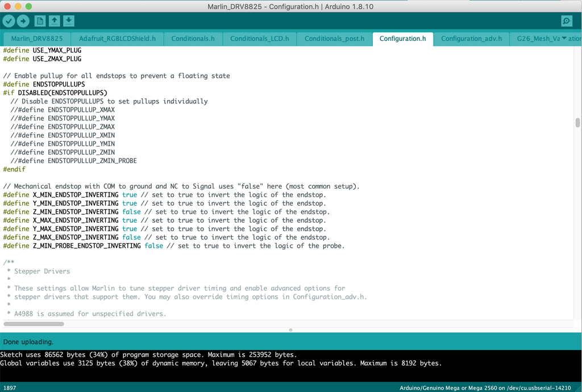Click the vertical editor scrollbar thumb

[x=577, y=123]
